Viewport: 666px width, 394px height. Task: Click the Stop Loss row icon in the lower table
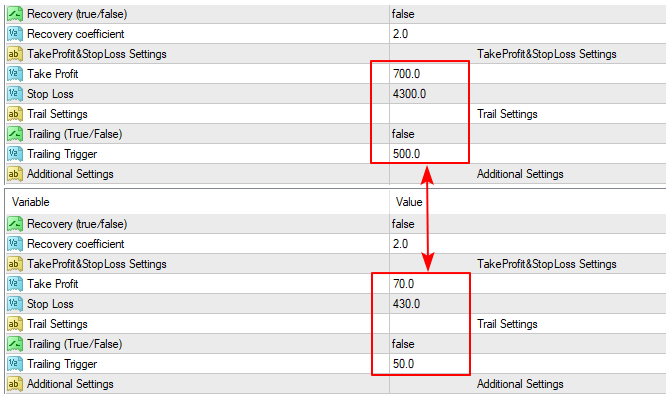click(x=14, y=304)
